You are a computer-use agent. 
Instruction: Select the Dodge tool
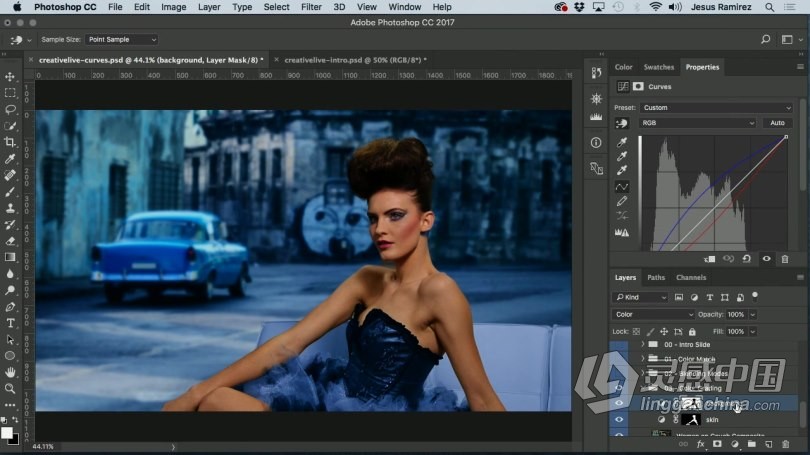[10, 290]
